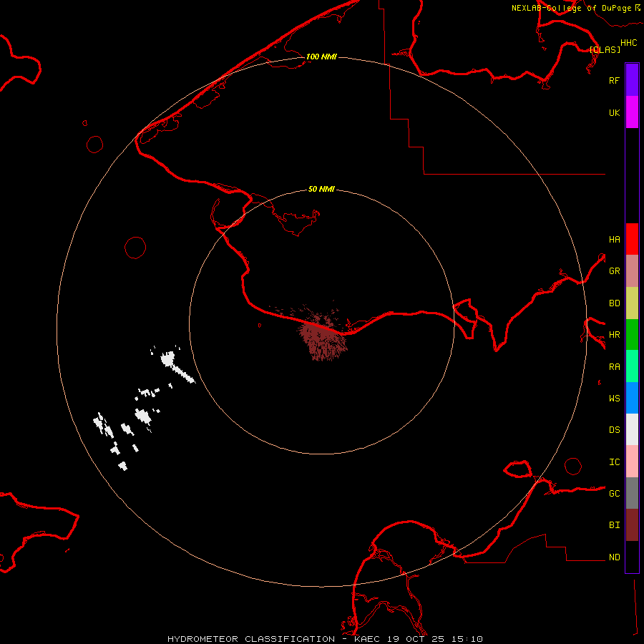This screenshot has width=644, height=644.
Task: Click the UK legend label
Action: 614,112
